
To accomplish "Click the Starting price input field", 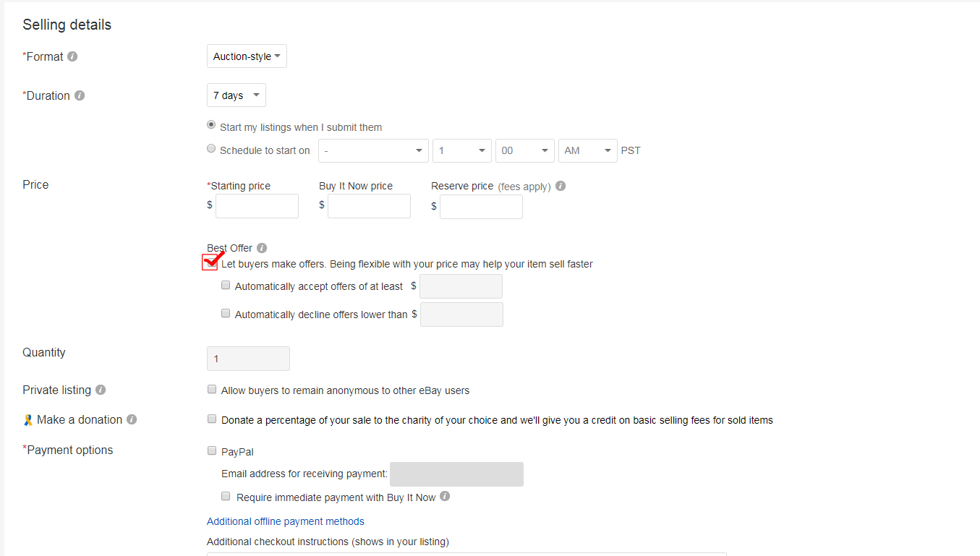I will pos(257,206).
